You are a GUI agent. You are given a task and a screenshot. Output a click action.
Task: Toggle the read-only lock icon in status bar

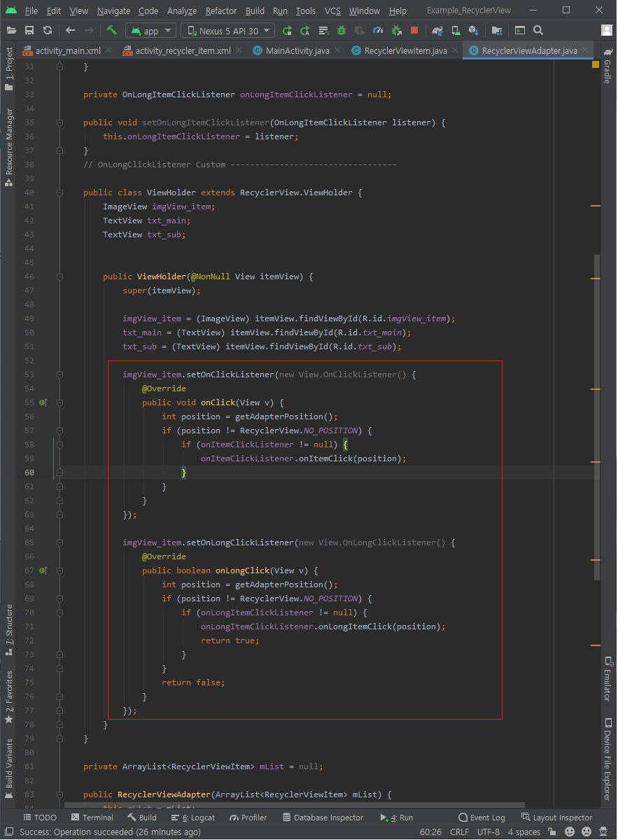[552, 832]
